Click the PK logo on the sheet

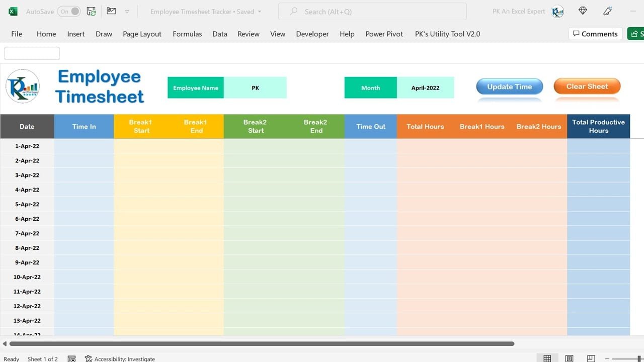pyautogui.click(x=23, y=86)
